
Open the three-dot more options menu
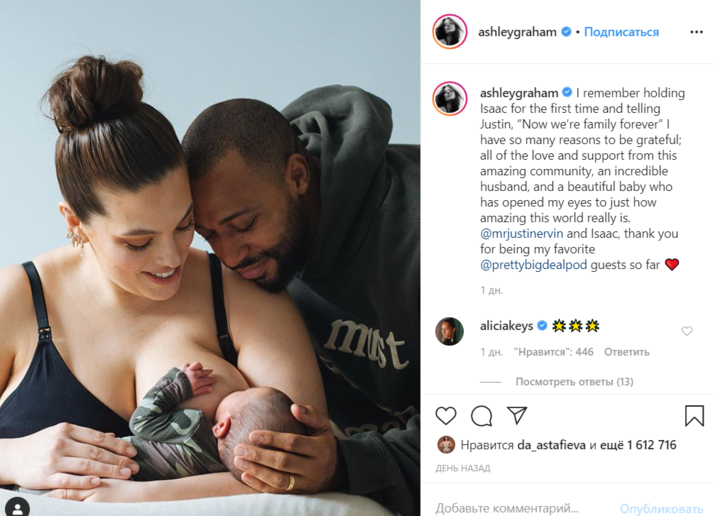click(696, 32)
